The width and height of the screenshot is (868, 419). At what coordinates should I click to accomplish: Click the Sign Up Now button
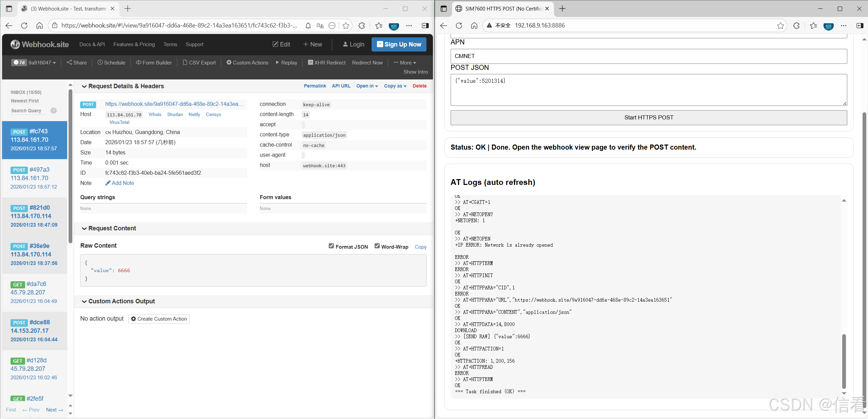pos(399,44)
